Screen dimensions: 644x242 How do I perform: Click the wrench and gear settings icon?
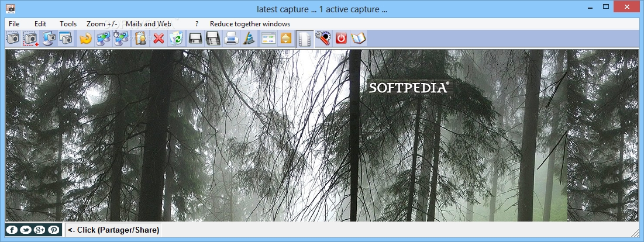pos(323,39)
